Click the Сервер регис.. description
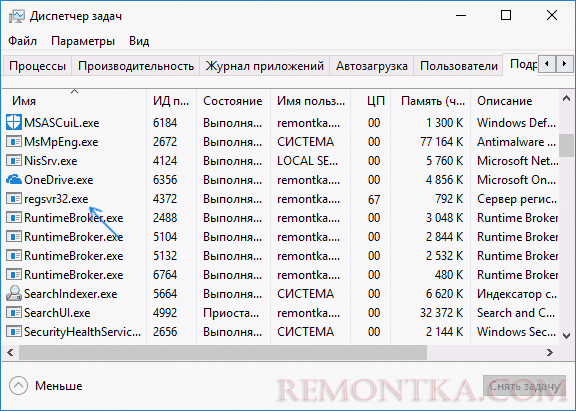The width and height of the screenshot is (576, 411). [x=517, y=199]
